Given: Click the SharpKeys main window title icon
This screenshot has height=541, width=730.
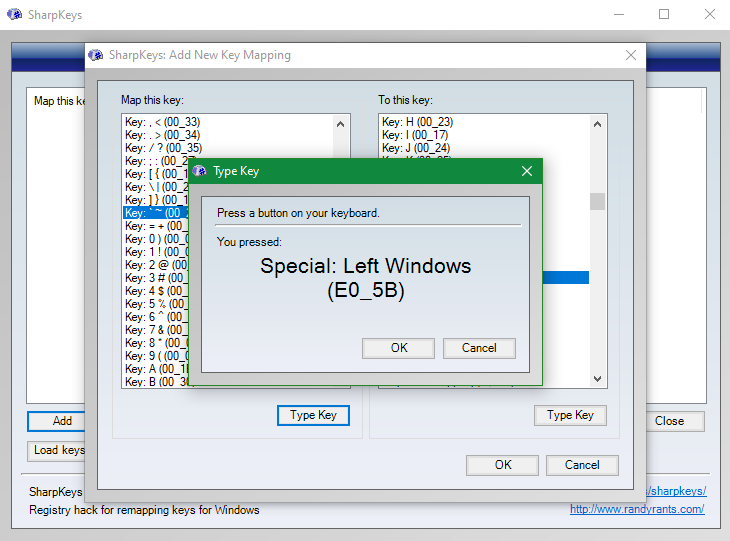Looking at the screenshot, I should point(14,14).
